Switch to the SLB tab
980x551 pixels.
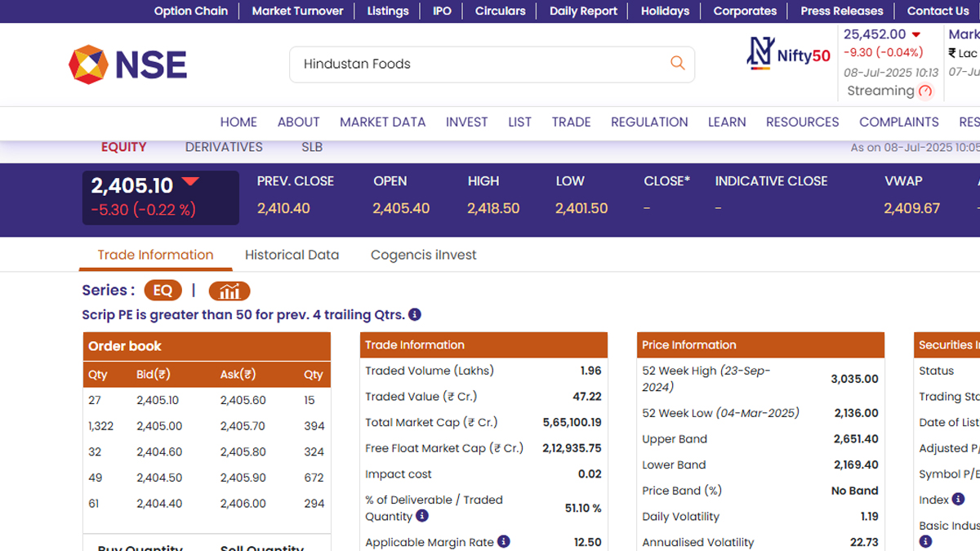point(312,147)
